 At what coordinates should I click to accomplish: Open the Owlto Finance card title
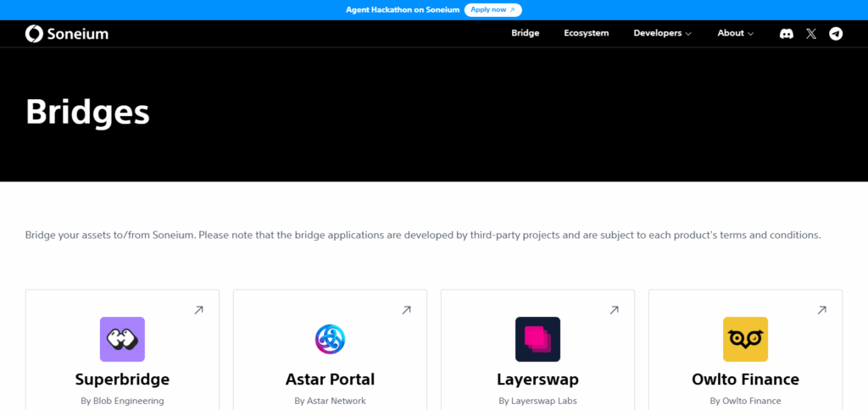745,380
